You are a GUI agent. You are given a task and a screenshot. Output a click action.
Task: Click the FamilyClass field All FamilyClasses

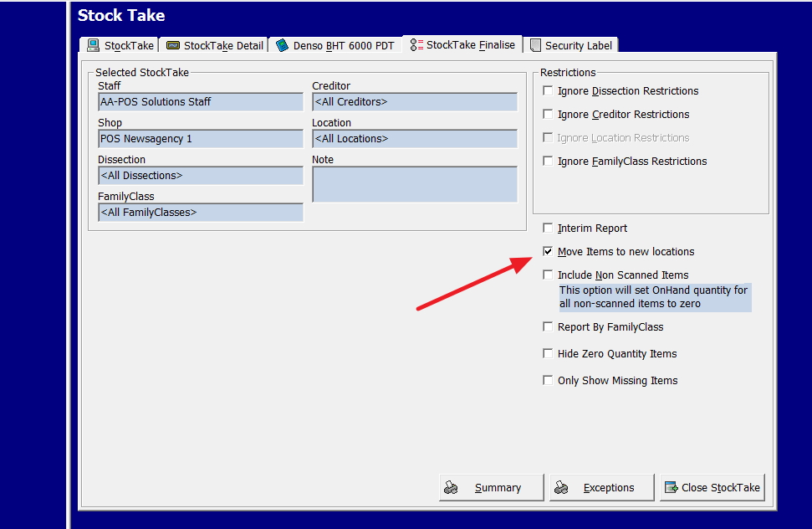tap(201, 213)
